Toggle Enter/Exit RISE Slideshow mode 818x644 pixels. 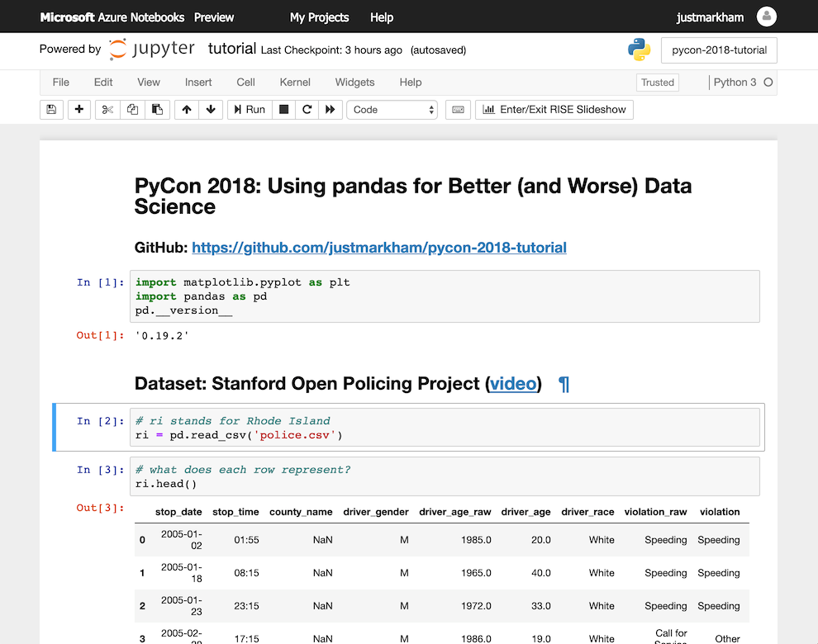point(554,109)
